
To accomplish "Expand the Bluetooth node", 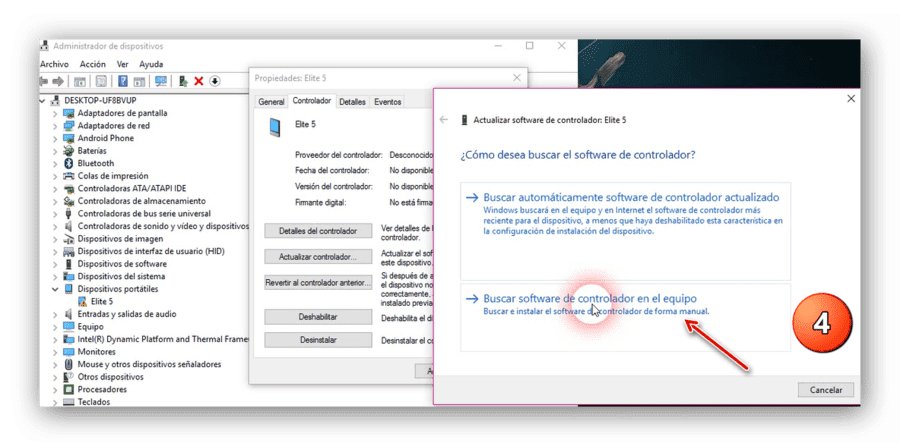I will point(55,164).
